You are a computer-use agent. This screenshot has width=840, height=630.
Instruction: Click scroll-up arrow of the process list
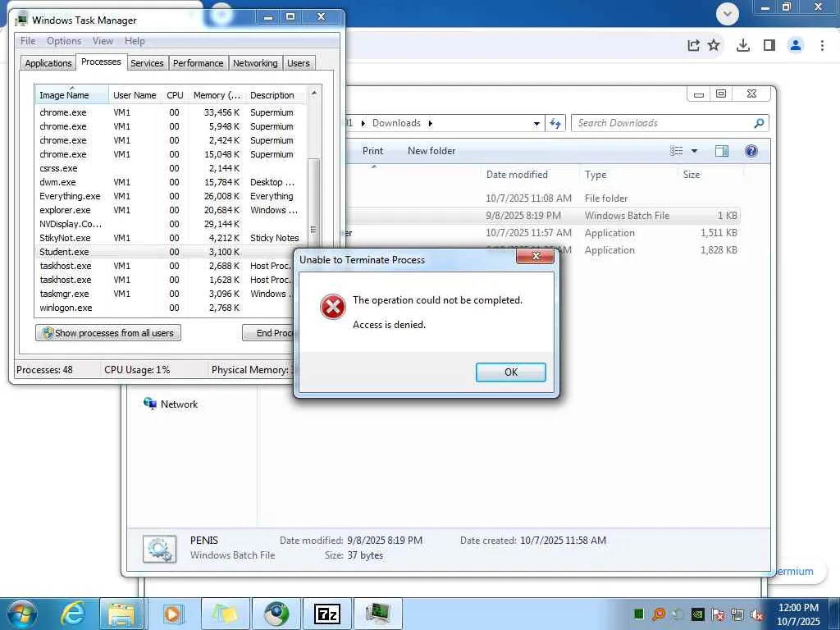point(314,93)
